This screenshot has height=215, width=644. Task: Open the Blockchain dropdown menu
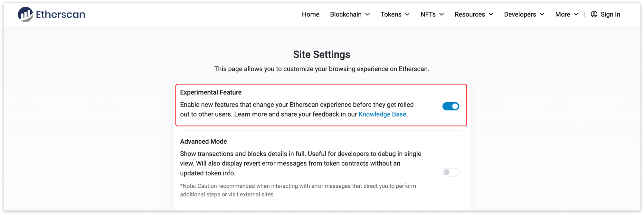(x=346, y=14)
